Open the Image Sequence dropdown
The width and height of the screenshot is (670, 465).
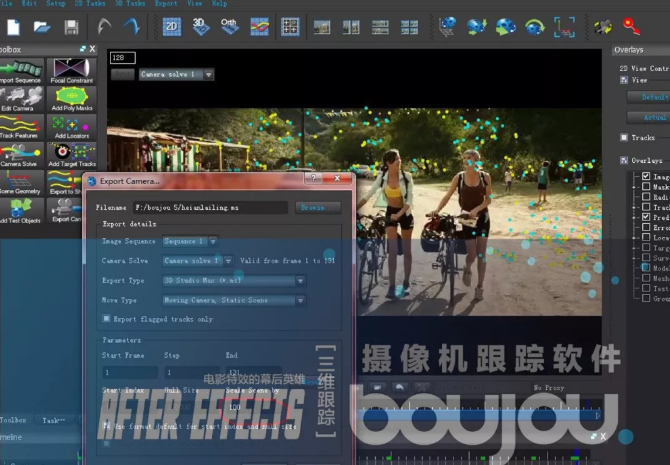[x=191, y=241]
